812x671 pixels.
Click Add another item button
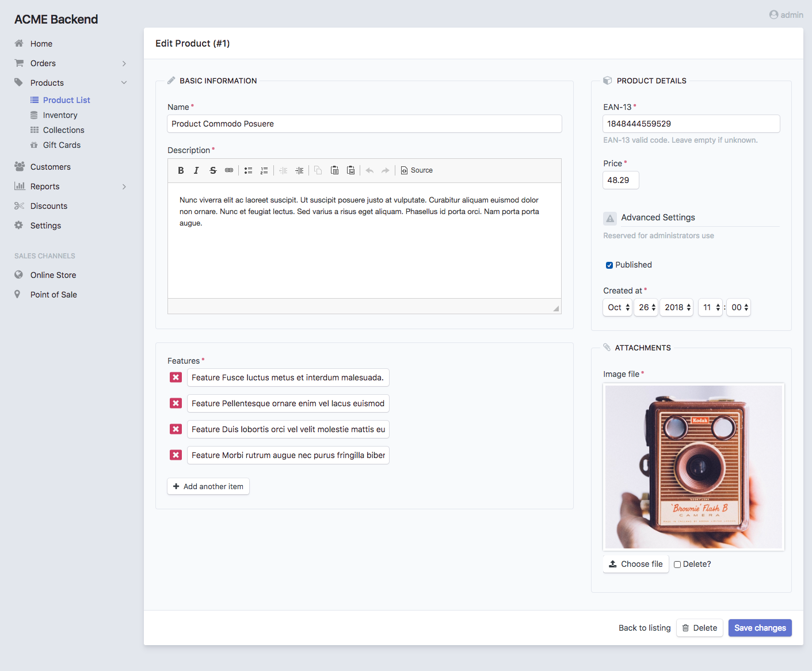coord(208,486)
